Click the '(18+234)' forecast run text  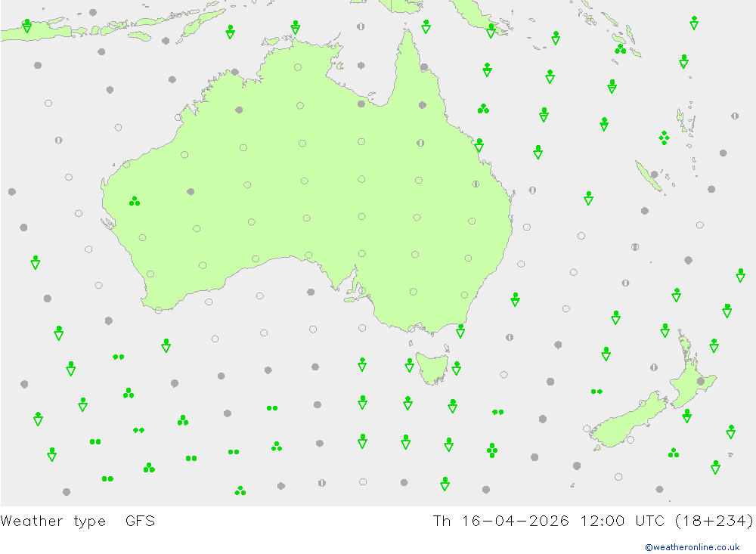point(714,522)
